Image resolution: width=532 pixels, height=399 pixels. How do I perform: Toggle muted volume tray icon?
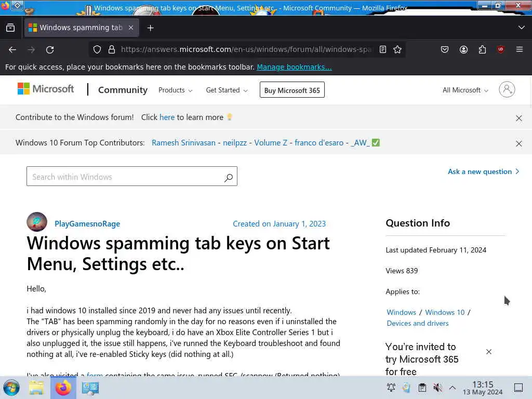point(437,388)
